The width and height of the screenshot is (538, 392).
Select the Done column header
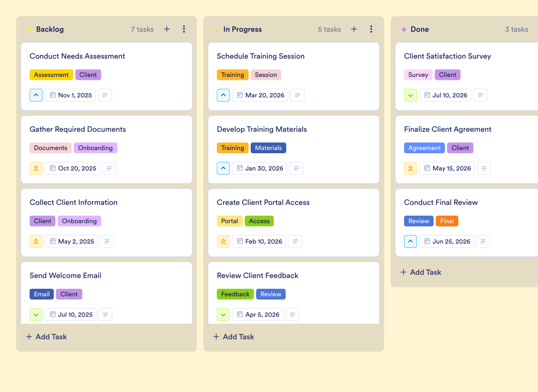click(420, 29)
